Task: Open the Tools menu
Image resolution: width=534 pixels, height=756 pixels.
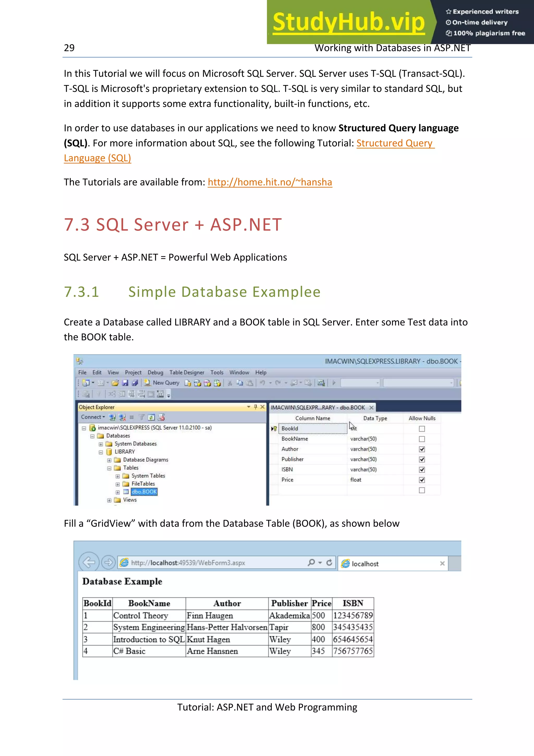Action: point(217,373)
